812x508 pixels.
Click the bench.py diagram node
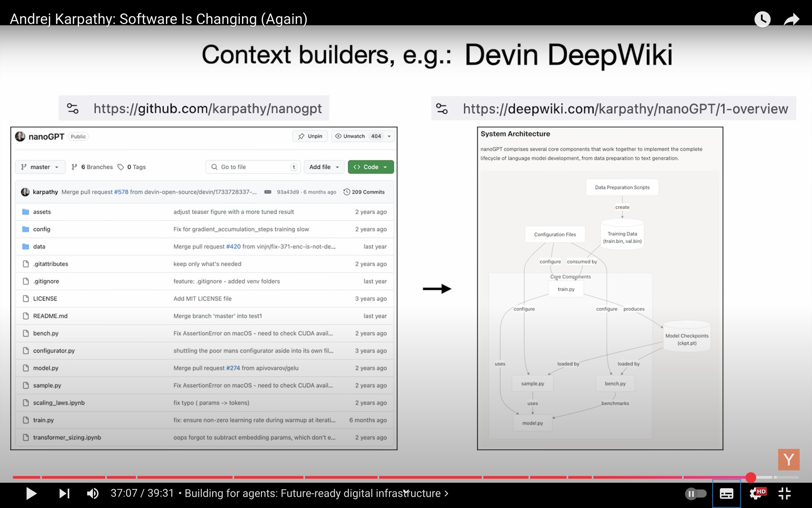(615, 383)
